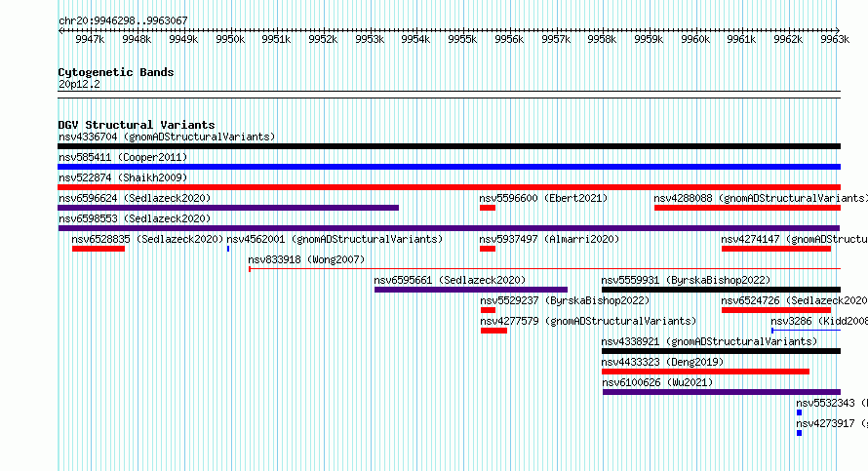Click the nsv4338921 gnomADStructuralVariants label
Viewport: 868px width, 471px height.
pos(709,341)
